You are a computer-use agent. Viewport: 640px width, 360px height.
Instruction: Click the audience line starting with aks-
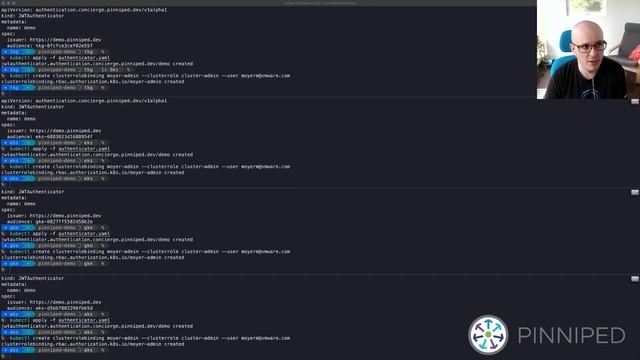click(50, 308)
